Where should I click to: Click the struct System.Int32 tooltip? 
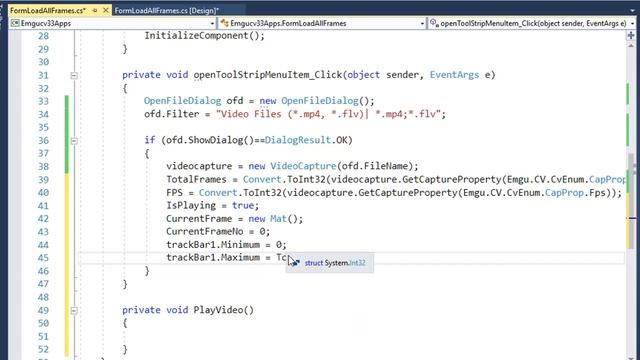pyautogui.click(x=330, y=263)
